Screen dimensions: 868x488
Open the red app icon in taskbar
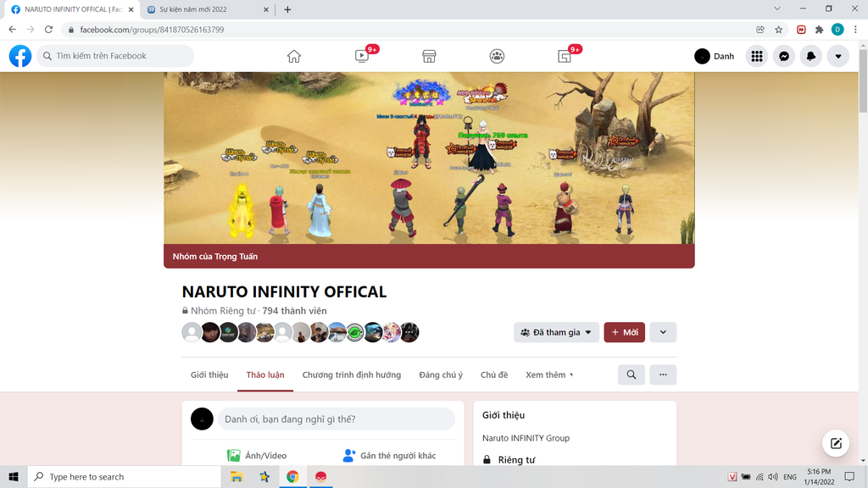tap(320, 476)
